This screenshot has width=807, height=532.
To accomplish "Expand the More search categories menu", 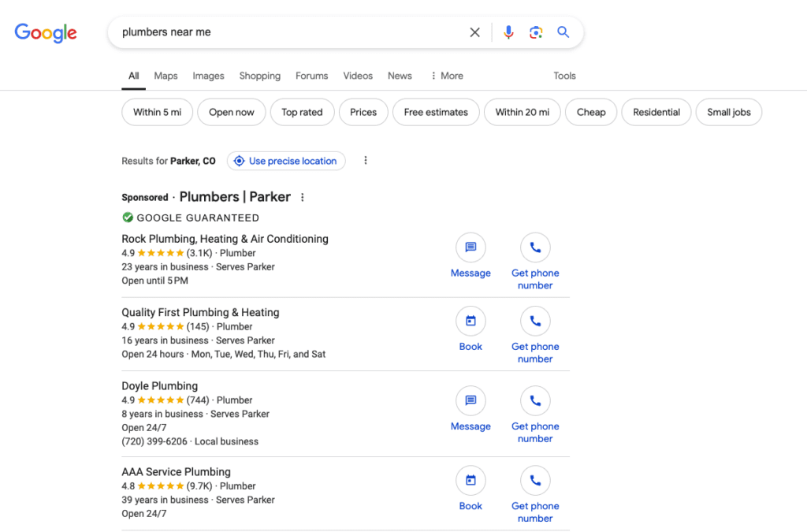I will (x=447, y=76).
